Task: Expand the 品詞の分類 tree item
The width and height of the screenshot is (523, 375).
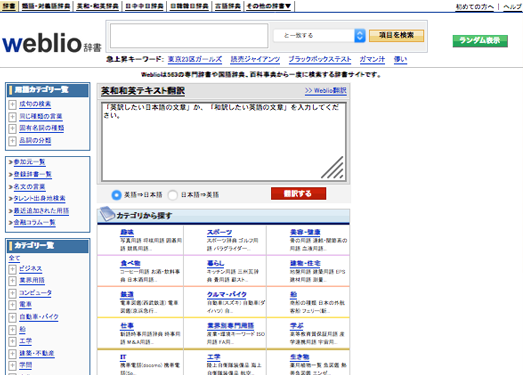Action: (12, 141)
